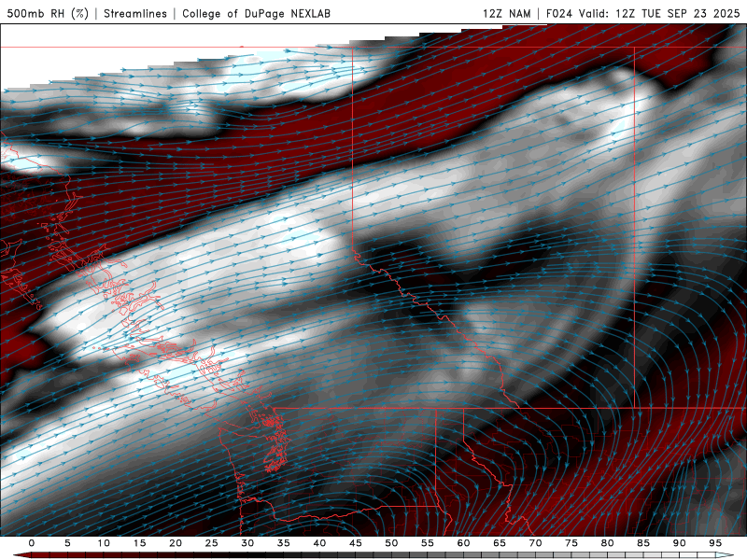Click the "85" label on the color scale
Viewport: 747px width, 560px height.
[643, 543]
